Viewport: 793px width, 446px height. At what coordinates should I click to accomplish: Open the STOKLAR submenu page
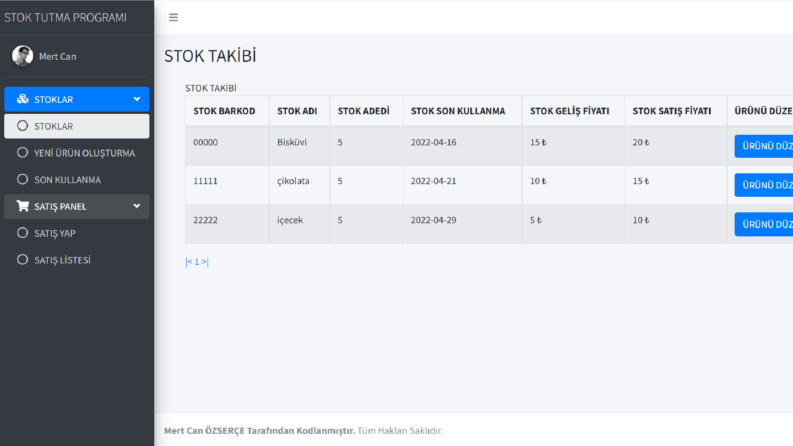(77, 126)
